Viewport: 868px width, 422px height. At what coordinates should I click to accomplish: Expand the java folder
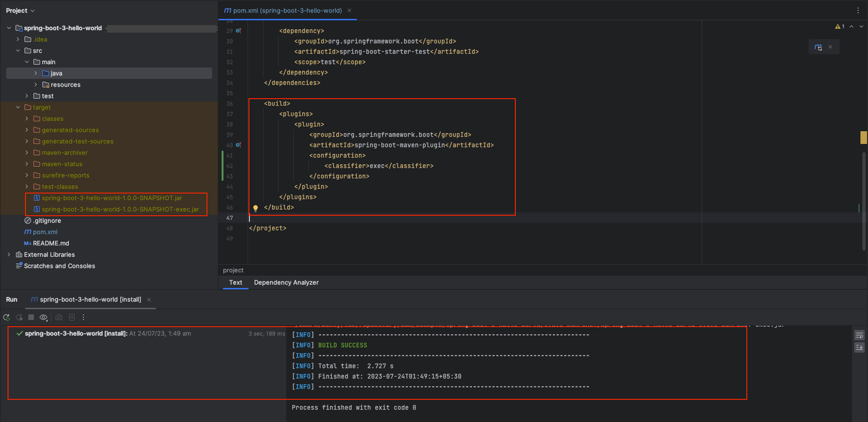pos(36,73)
